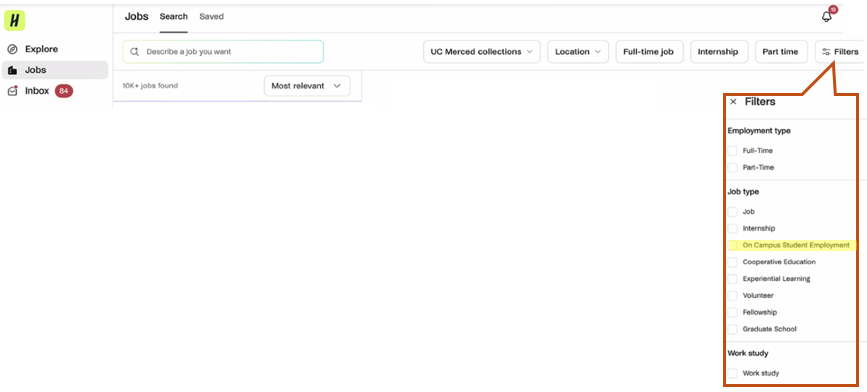Viewport: 867px width, 392px height.
Task: Click the Part time filter button
Action: click(781, 52)
